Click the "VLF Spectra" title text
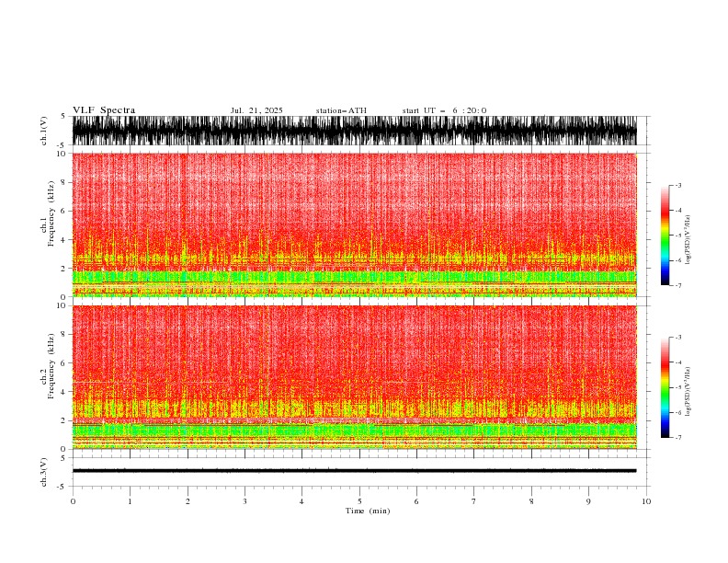Viewport: 728px width, 563px height. 104,110
